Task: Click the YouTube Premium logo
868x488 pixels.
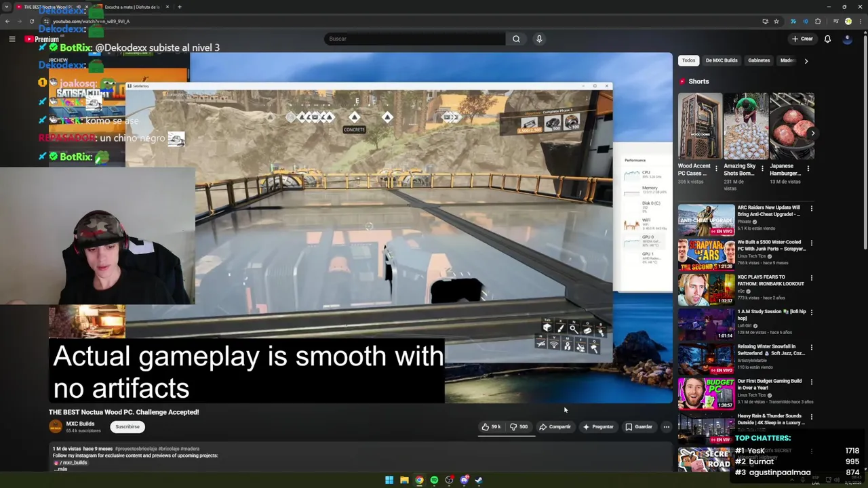Action: coord(42,39)
